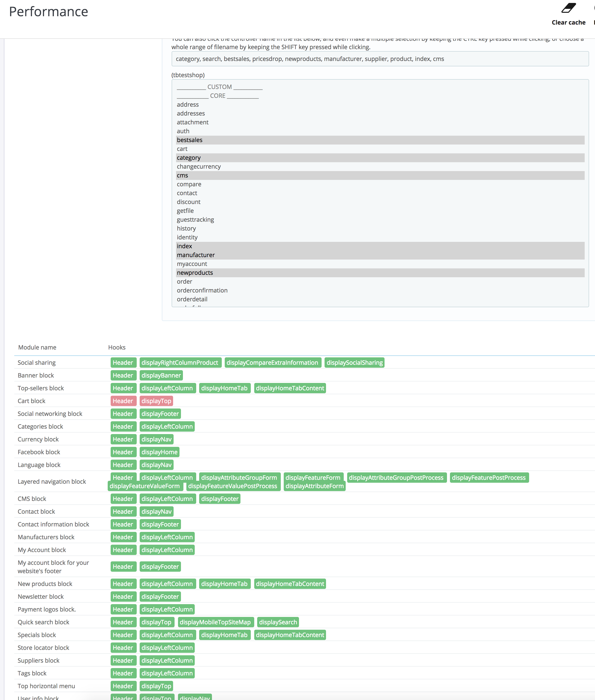Select "myaccount" in the controller list
595x700 pixels.
[x=192, y=264]
